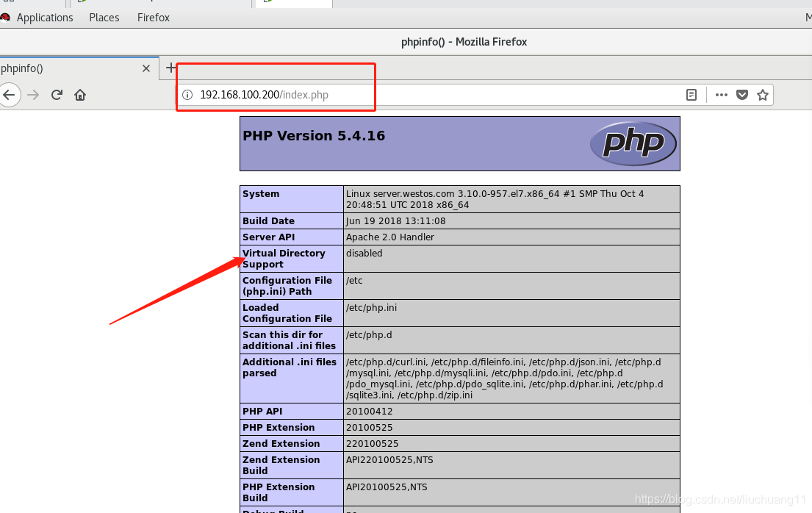The height and width of the screenshot is (513, 812).
Task: Click the Additional .ini files parsed label
Action: (x=290, y=367)
